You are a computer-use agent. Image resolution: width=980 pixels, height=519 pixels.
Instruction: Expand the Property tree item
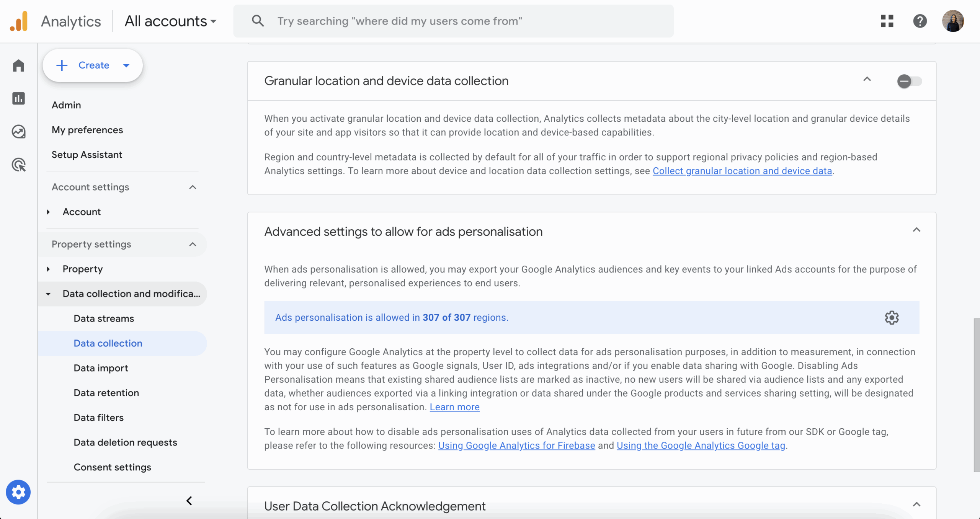pyautogui.click(x=48, y=269)
